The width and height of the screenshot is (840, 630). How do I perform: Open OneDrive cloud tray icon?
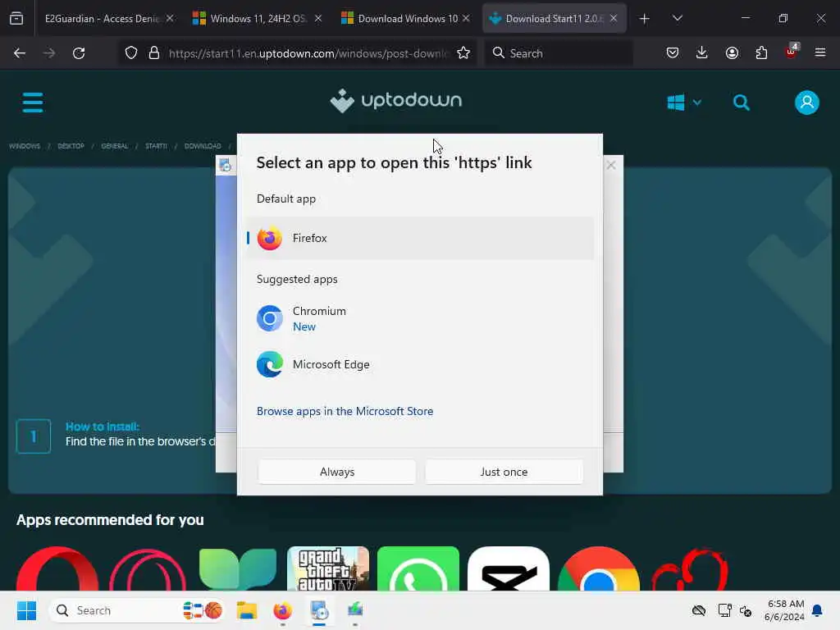(x=699, y=610)
